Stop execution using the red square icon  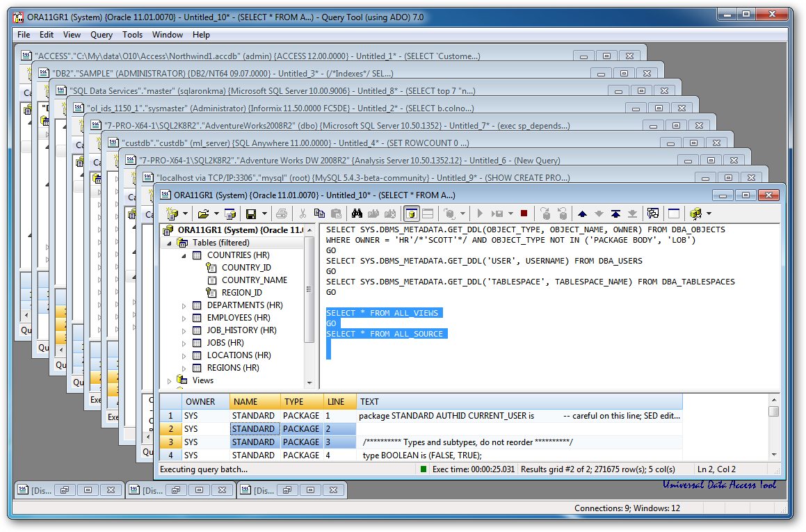coord(524,213)
